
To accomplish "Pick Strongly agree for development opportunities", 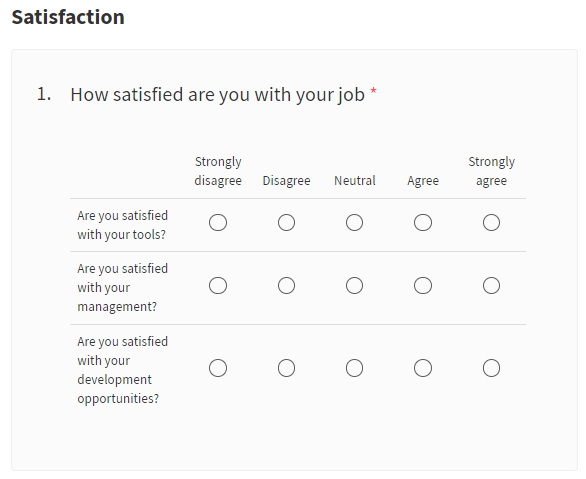I will point(491,368).
